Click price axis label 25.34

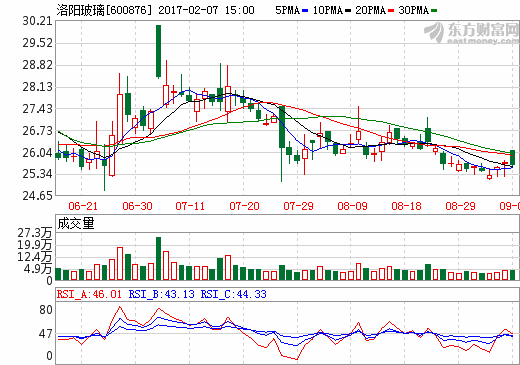(38, 174)
